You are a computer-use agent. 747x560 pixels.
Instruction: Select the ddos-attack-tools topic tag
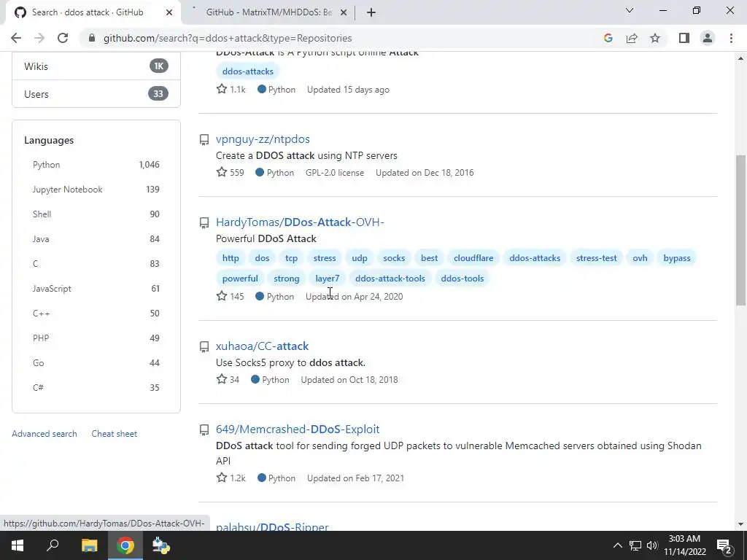pos(390,279)
